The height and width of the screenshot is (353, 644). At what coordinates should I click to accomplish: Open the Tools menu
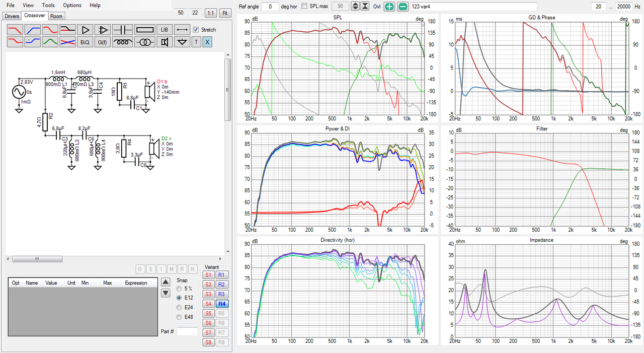(x=48, y=5)
